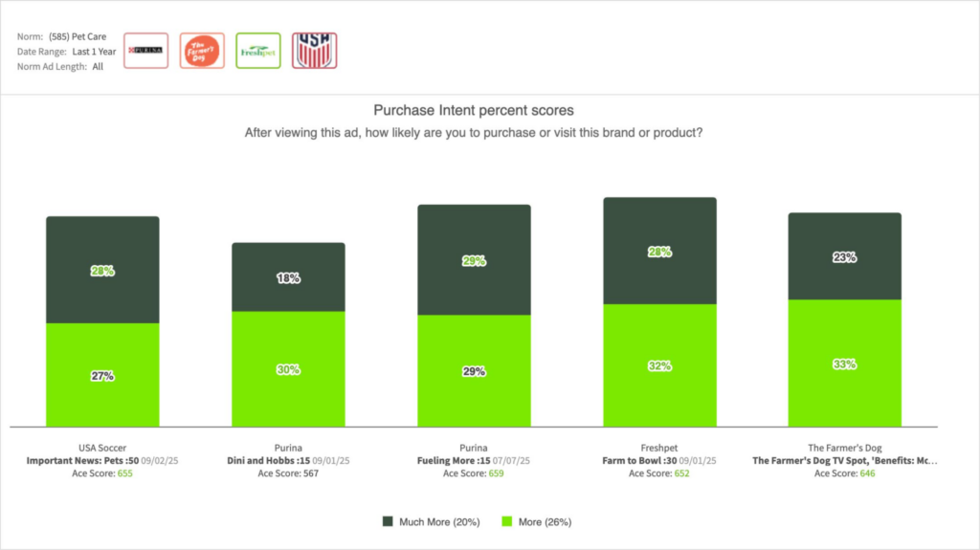The image size is (980, 550).
Task: Click the Freshpet brand logo
Action: (x=257, y=51)
